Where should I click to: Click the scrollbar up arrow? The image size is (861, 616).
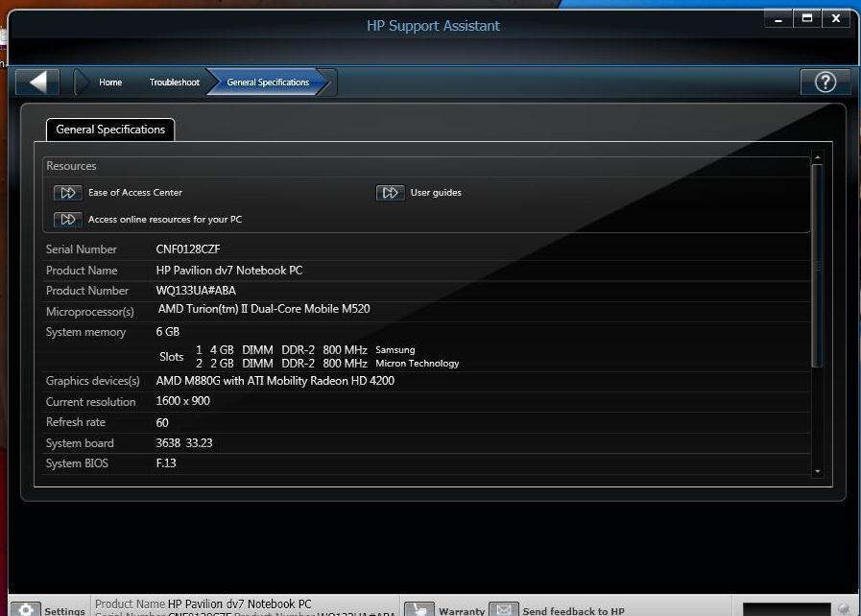(x=818, y=157)
